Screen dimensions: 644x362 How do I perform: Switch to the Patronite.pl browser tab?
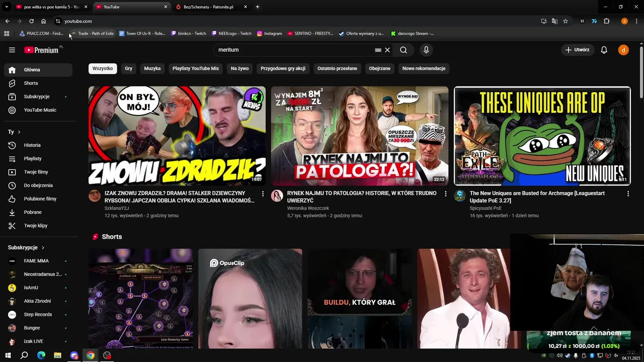[x=211, y=7]
